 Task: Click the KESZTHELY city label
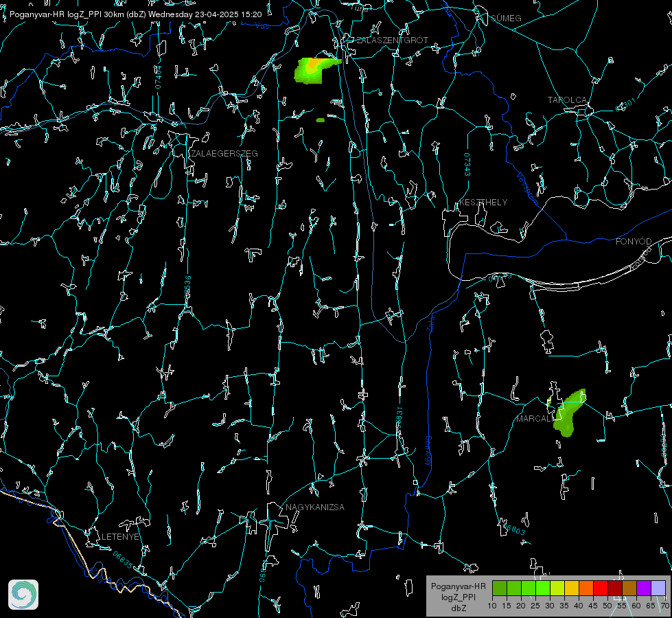(x=483, y=203)
